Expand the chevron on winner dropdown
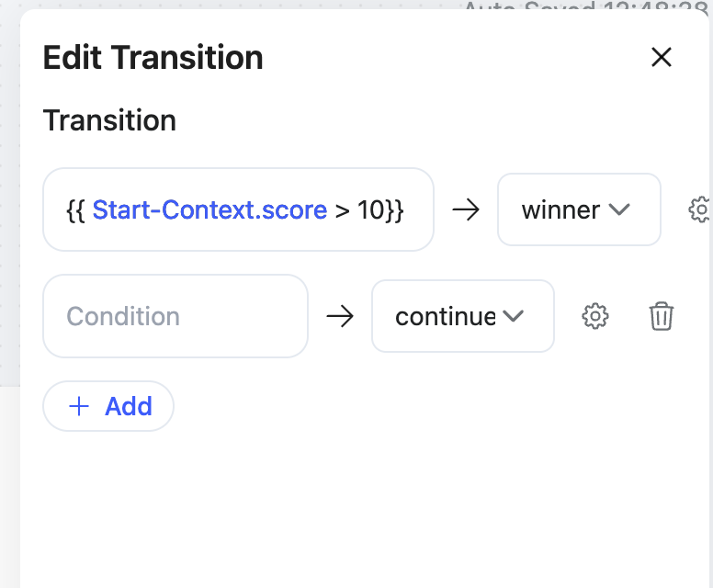The width and height of the screenshot is (713, 588). (x=619, y=209)
